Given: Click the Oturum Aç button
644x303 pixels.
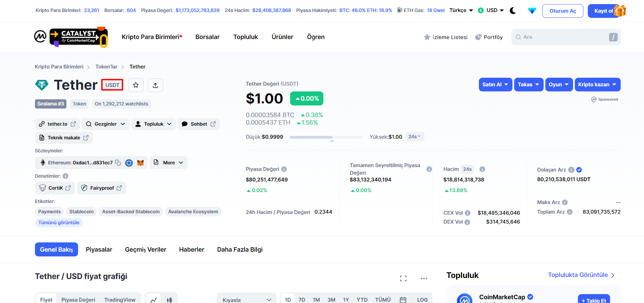Looking at the screenshot, I should [562, 11].
